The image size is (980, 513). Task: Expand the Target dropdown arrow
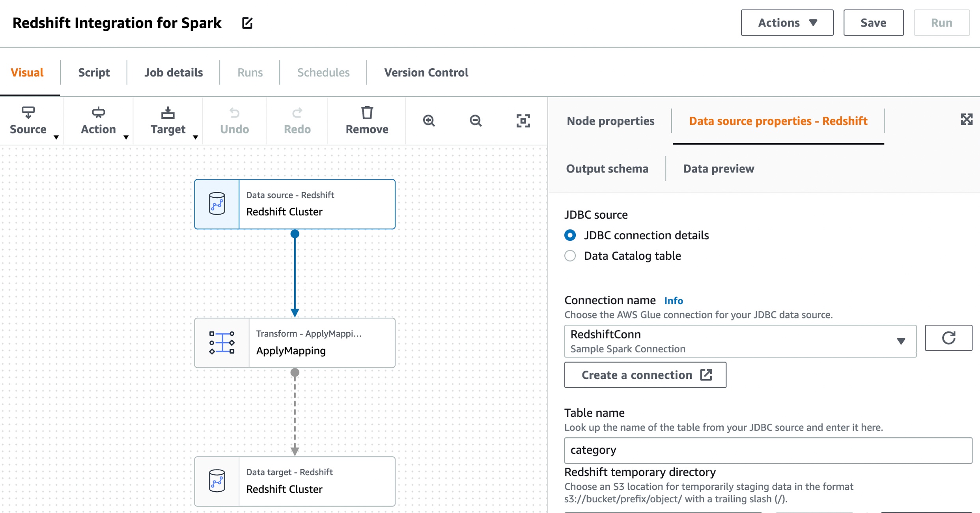pos(195,137)
